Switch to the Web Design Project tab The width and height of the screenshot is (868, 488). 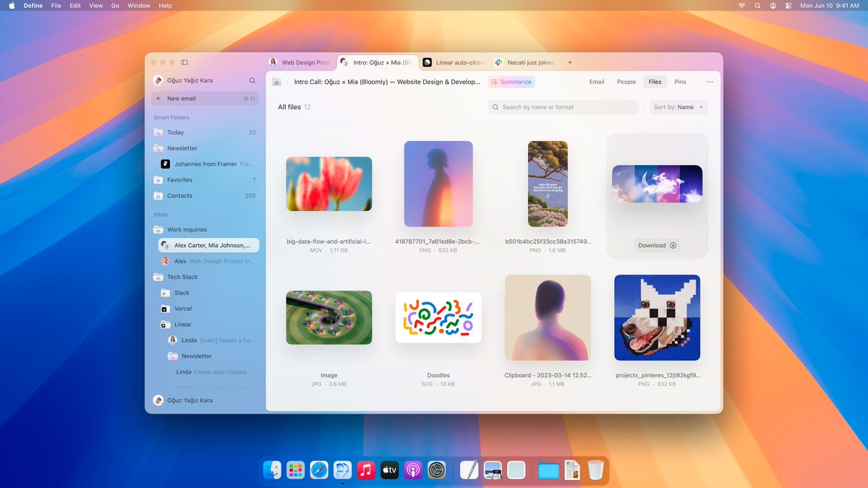tap(300, 63)
